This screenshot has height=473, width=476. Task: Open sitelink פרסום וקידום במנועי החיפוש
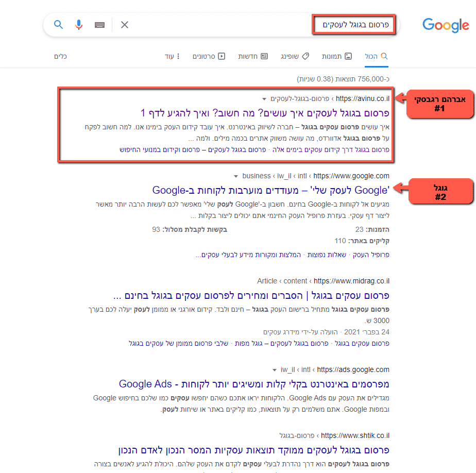(160, 149)
